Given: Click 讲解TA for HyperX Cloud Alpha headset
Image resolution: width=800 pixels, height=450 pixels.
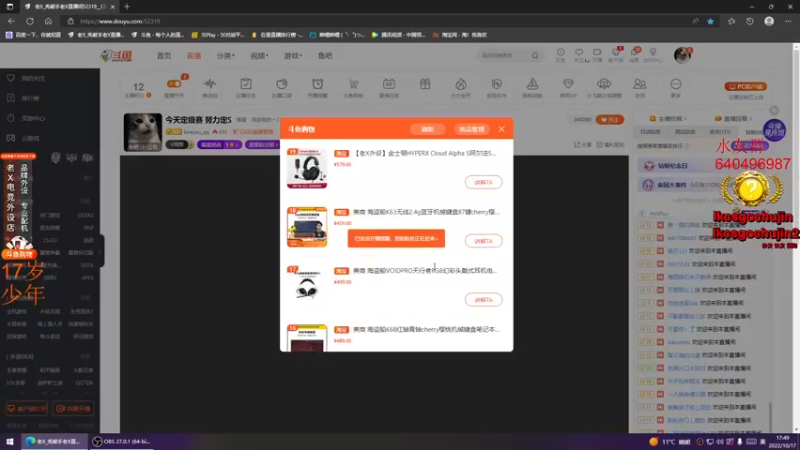Looking at the screenshot, I should 483,182.
